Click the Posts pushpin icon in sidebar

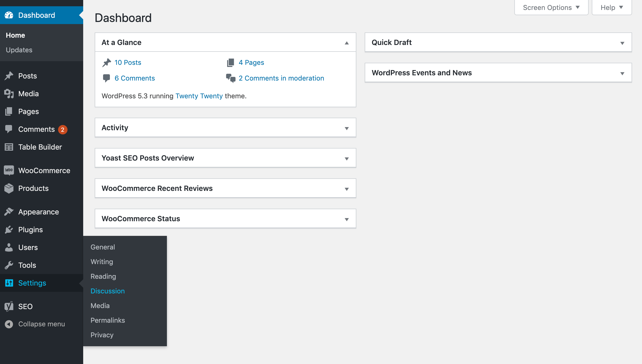[9, 76]
